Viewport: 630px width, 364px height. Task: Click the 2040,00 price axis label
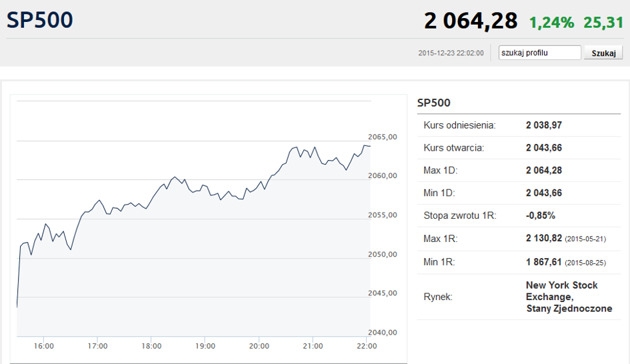point(383,332)
